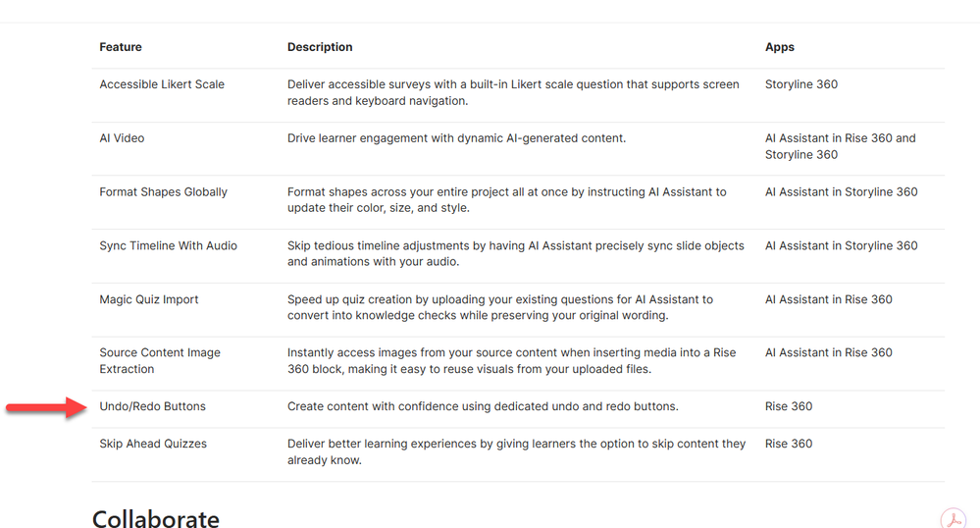Click the AI Video feature name
Screen dimensions: 980x528
point(122,138)
